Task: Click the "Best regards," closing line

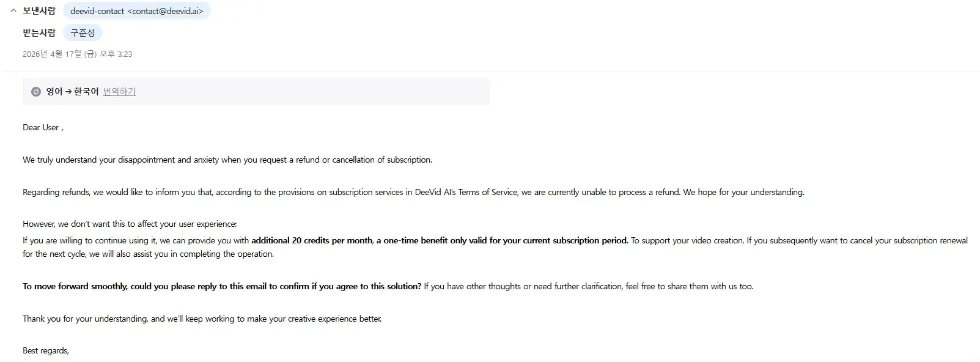Action: pos(46,351)
